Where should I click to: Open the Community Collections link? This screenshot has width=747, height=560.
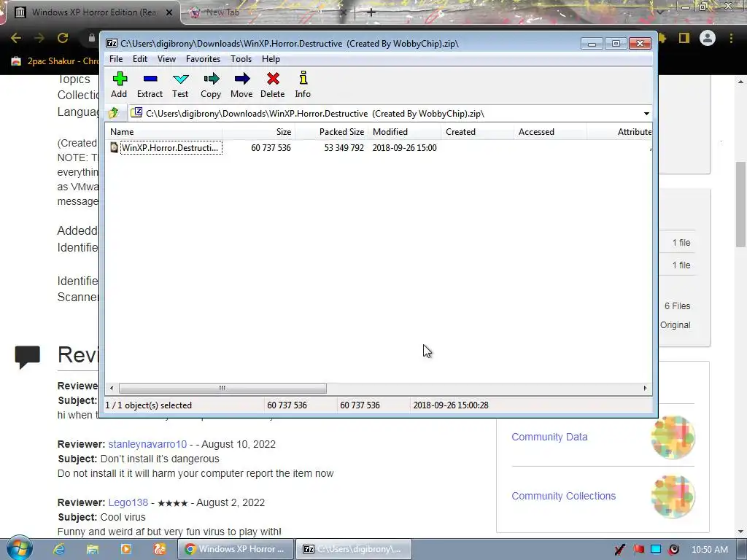(x=564, y=496)
